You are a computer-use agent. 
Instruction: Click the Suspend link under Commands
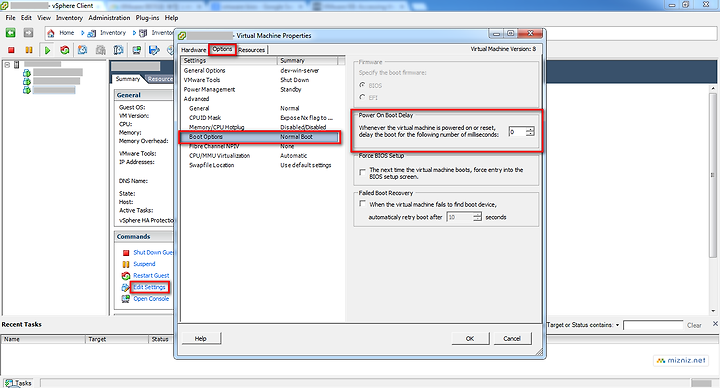click(144, 264)
